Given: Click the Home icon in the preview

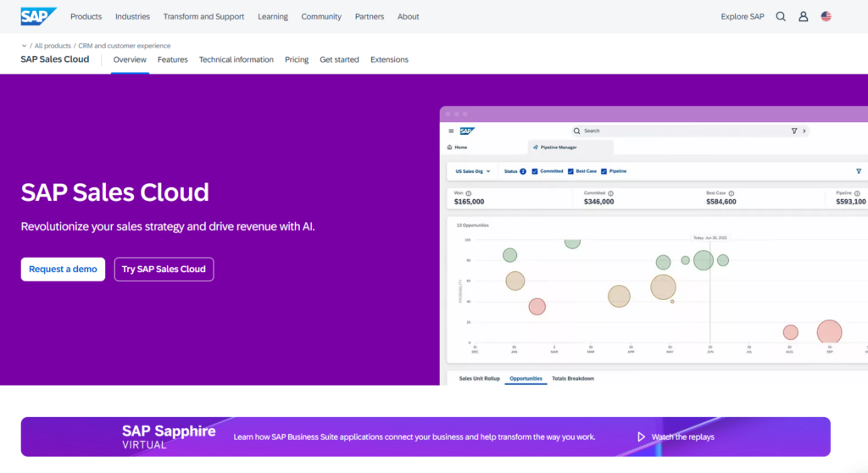Looking at the screenshot, I should pos(449,147).
